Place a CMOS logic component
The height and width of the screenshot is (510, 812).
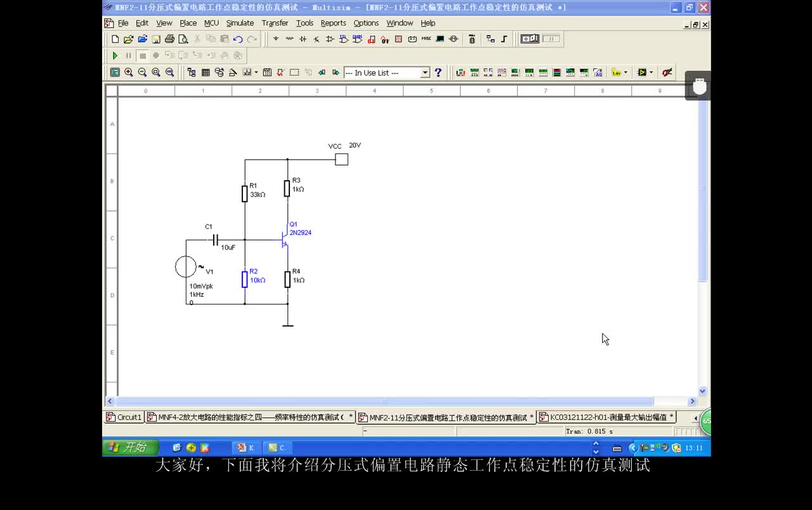click(x=358, y=39)
